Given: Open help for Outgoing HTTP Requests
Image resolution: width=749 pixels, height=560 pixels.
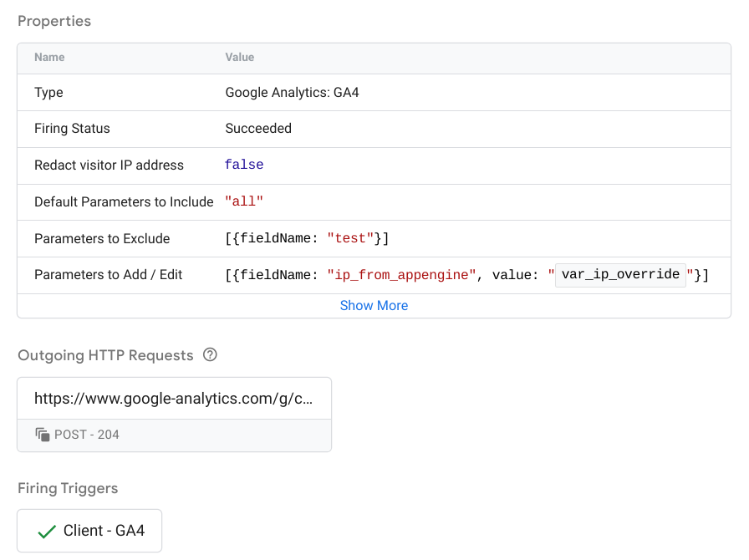Looking at the screenshot, I should point(209,354).
